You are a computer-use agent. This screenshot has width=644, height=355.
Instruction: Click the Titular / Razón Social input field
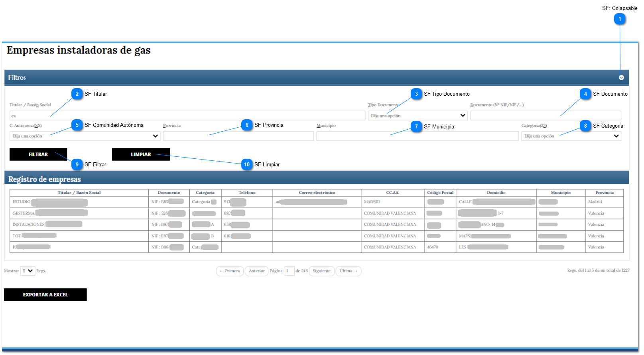pos(187,116)
